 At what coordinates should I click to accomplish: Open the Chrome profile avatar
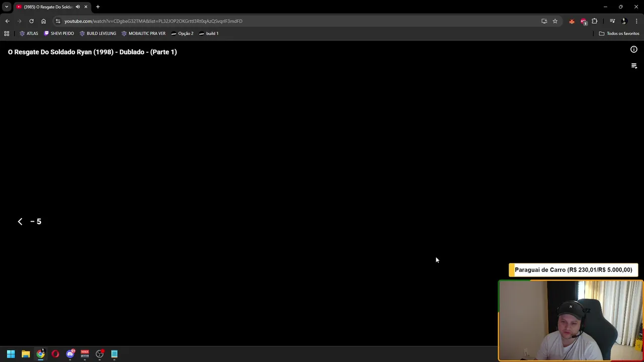(624, 21)
